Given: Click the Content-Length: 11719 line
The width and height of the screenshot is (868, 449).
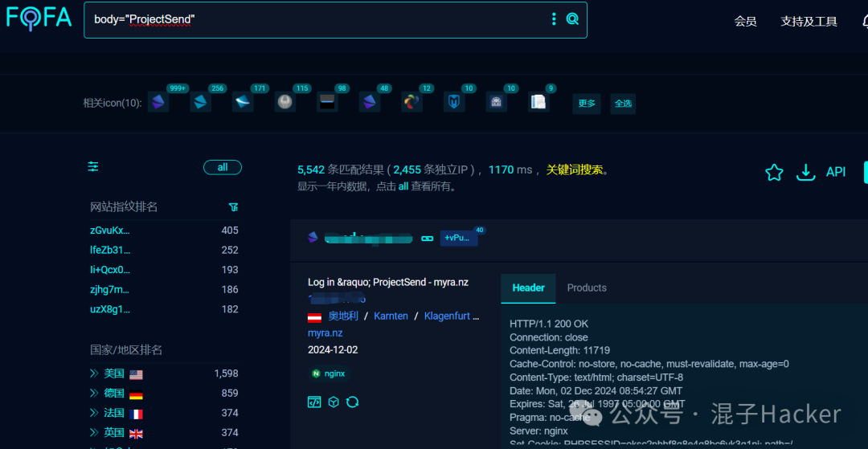Looking at the screenshot, I should 559,350.
